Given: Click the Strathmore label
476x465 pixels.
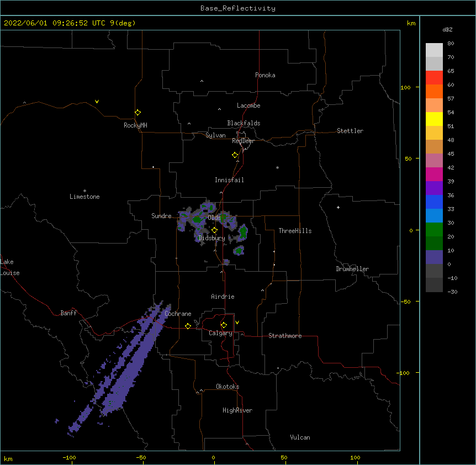Looking at the screenshot, I should 285,336.
